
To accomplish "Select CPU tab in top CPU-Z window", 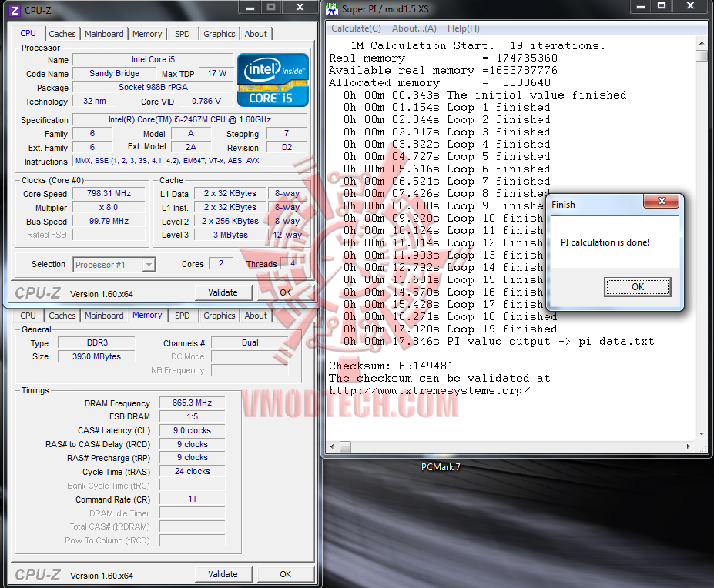I will [x=28, y=33].
